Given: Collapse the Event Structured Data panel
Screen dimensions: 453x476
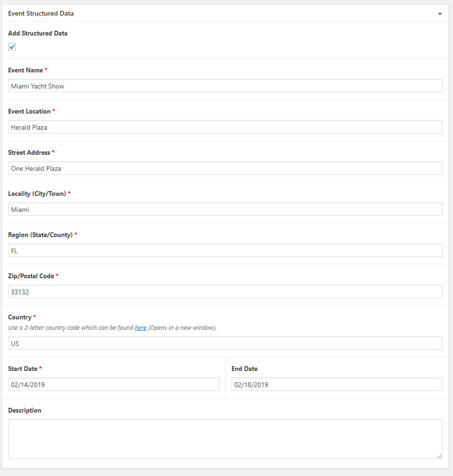Looking at the screenshot, I should 439,13.
